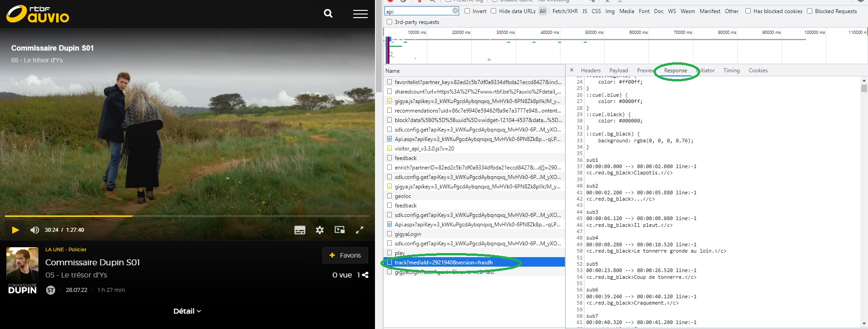Select the geoloc request

(x=474, y=196)
